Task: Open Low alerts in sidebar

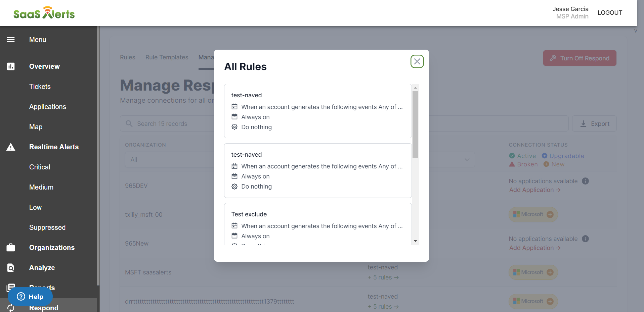Action: coord(35,207)
